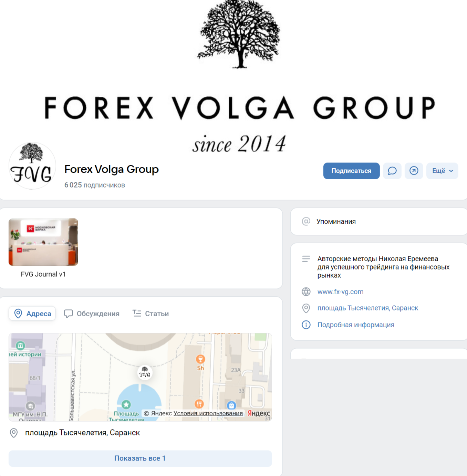Open the www.fx-vg.com link
467x476 pixels.
point(340,292)
